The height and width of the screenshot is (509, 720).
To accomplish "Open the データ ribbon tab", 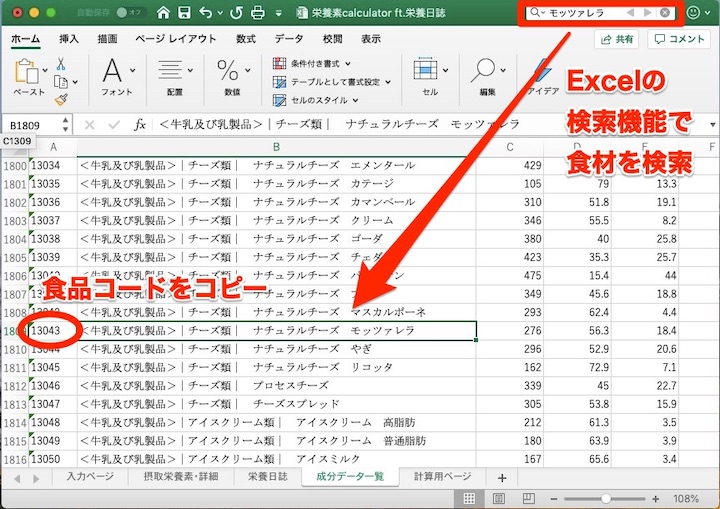I will [289, 39].
